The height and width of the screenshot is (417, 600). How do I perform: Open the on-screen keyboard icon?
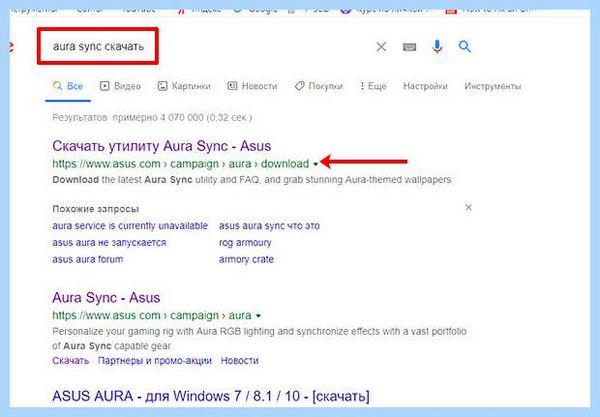[x=409, y=47]
